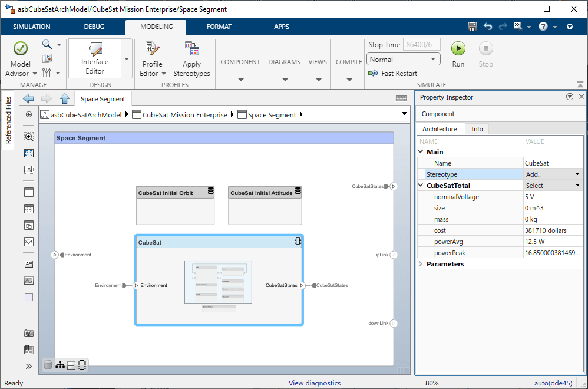Expand the Parameters section
The image size is (588, 389).
pos(421,264)
